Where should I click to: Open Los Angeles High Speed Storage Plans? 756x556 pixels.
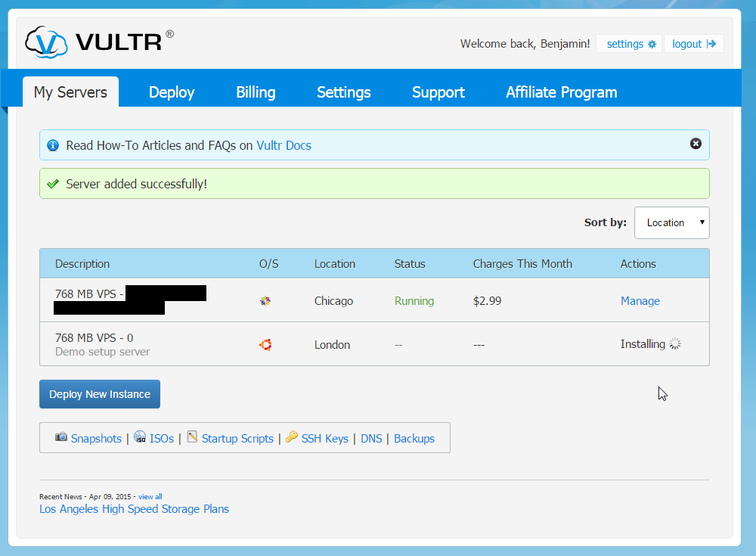tap(134, 509)
